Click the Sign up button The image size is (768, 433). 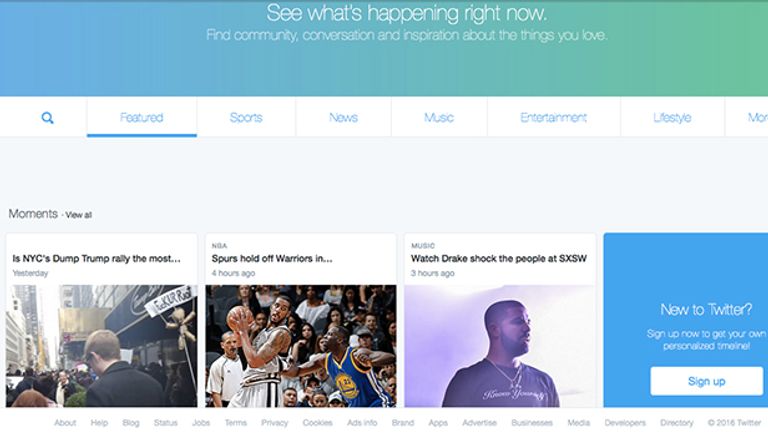706,381
